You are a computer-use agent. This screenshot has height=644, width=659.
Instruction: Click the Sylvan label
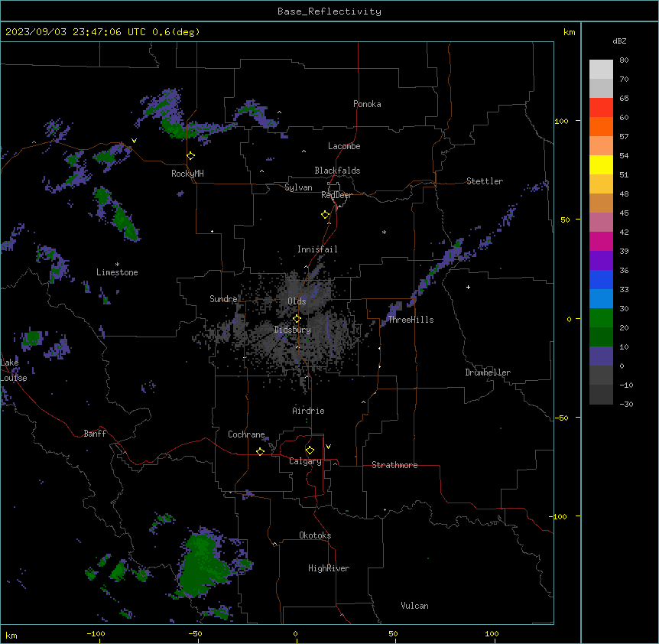[298, 187]
